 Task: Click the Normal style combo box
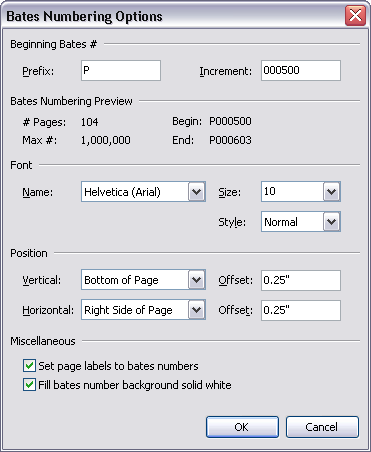[301, 222]
